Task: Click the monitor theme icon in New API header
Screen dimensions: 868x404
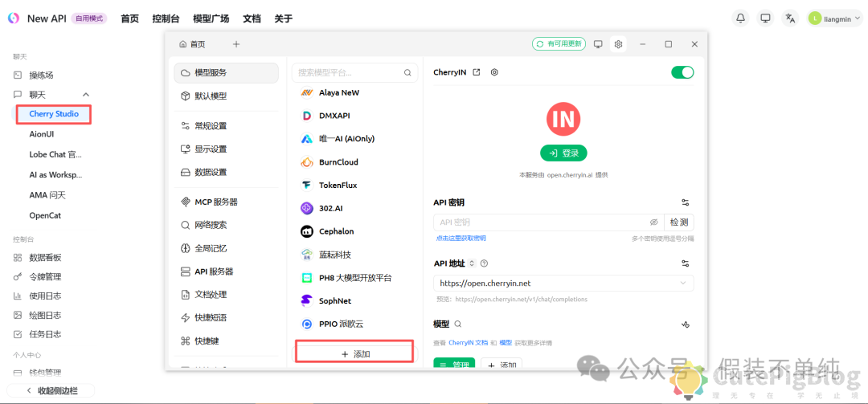Action: pos(765,18)
